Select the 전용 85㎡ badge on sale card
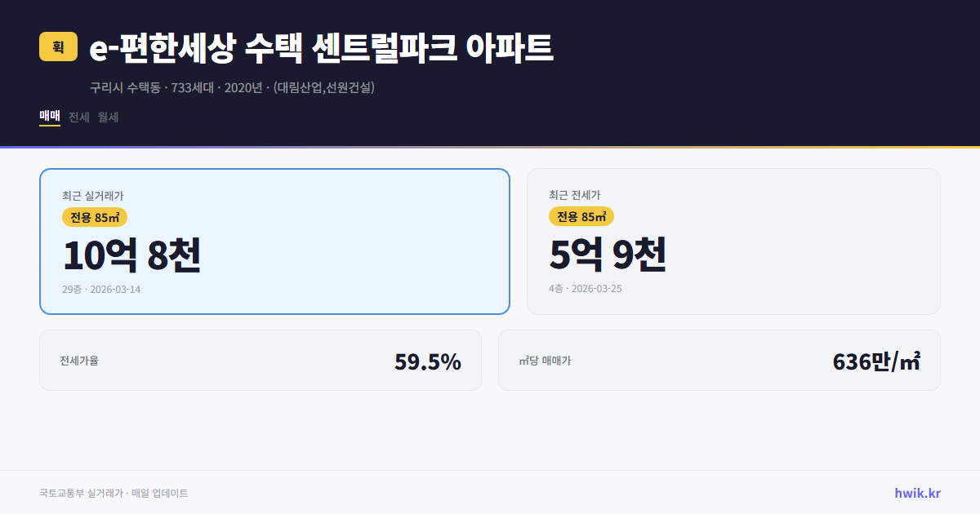980x514 pixels. coord(95,217)
